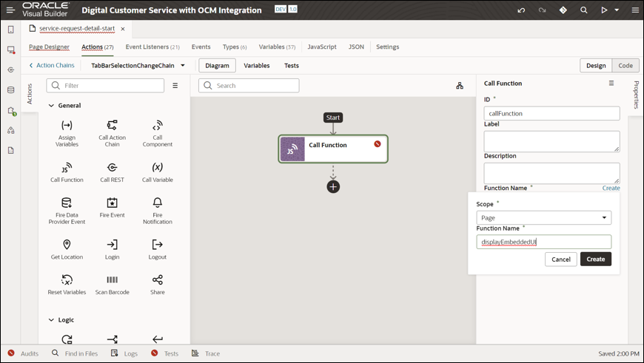Open Services sidebar icon

pyautogui.click(x=11, y=69)
